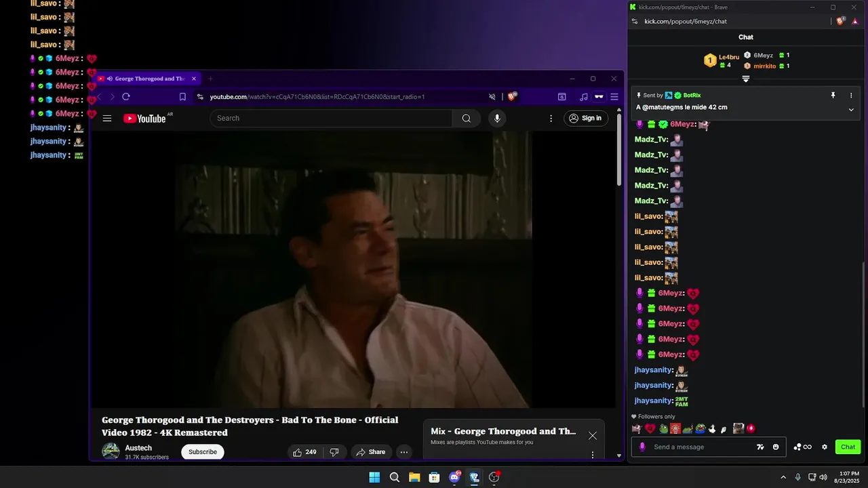Close the Mix playlist panel
Viewport: 868px width, 488px height.
[593, 436]
